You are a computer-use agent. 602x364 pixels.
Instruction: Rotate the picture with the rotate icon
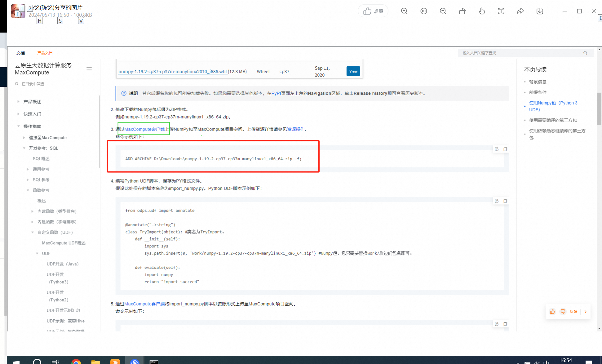click(x=462, y=11)
